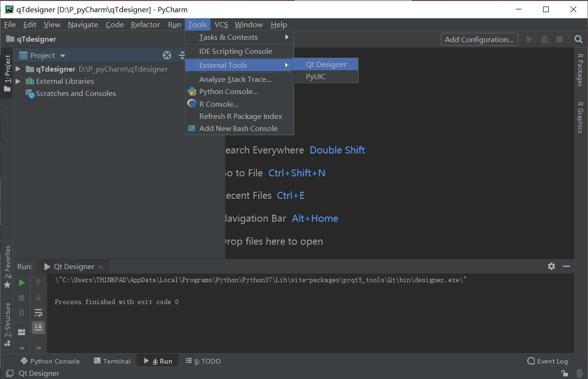Click the Down the Stack Trace arrow

click(x=38, y=298)
